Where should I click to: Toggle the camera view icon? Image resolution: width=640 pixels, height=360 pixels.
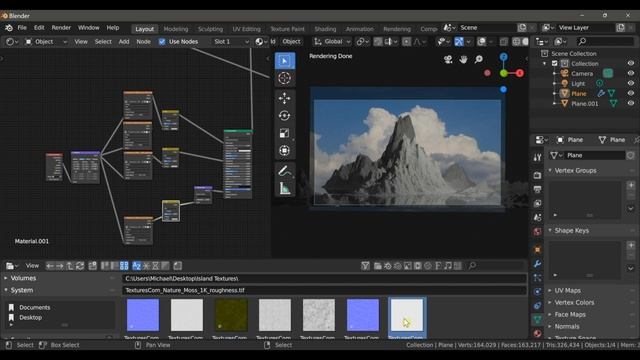point(448,60)
